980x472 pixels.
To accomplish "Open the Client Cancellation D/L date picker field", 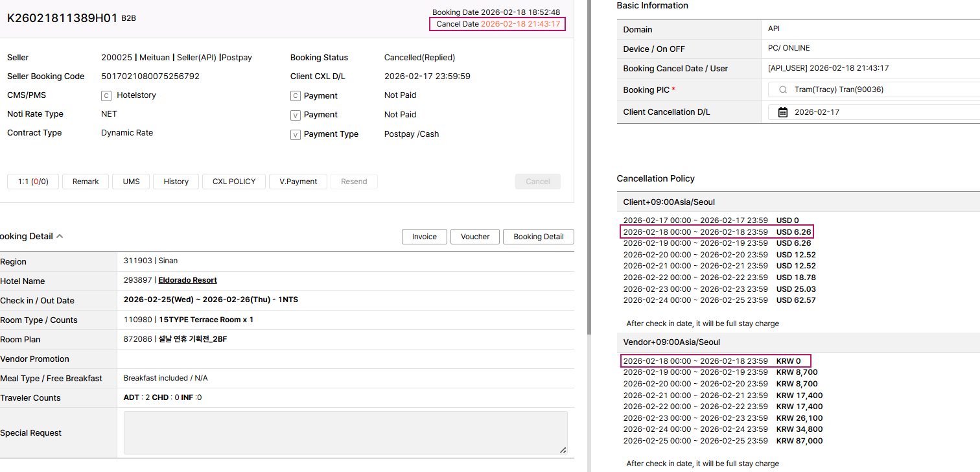I will (x=875, y=112).
